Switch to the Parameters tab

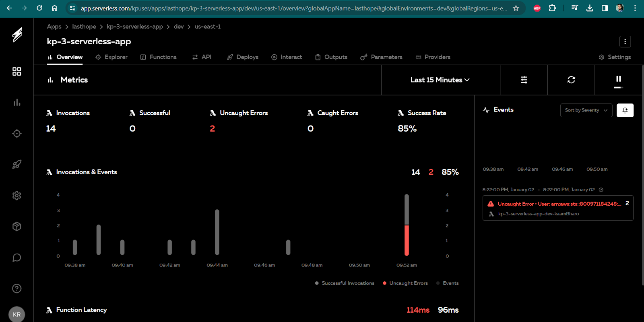pyautogui.click(x=381, y=57)
